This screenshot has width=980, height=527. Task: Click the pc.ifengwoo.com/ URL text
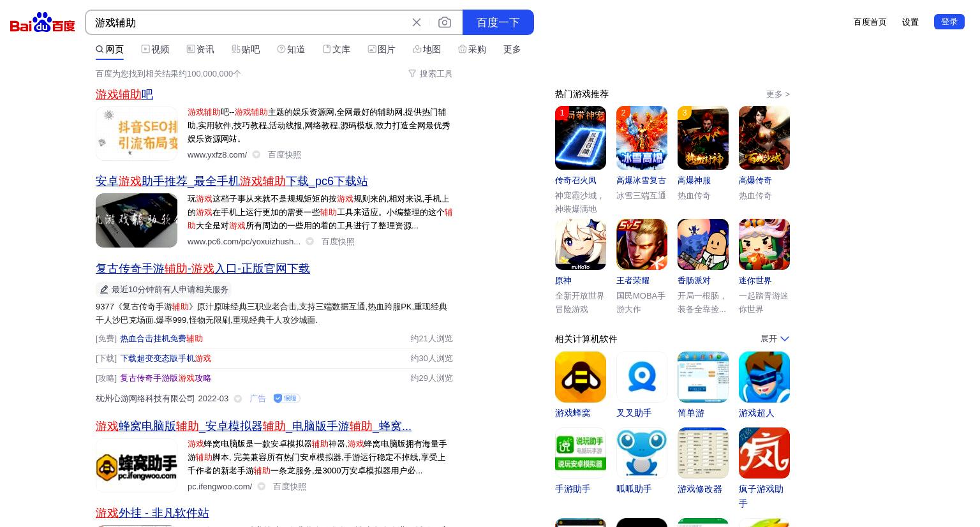point(219,486)
